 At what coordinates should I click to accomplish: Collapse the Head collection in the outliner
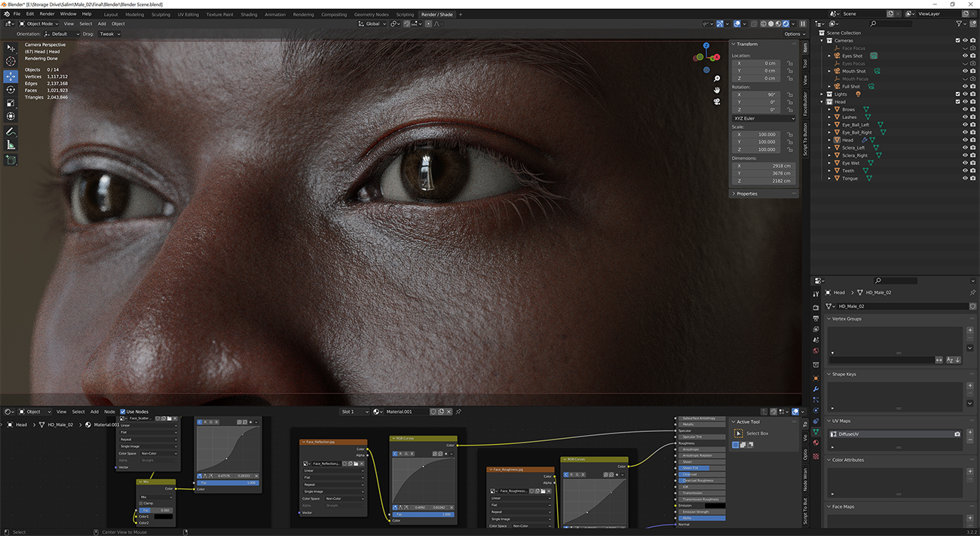click(823, 102)
